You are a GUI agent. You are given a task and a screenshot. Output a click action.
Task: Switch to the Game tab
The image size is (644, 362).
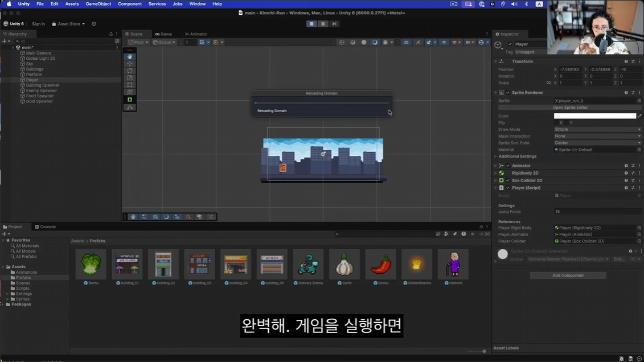(163, 34)
